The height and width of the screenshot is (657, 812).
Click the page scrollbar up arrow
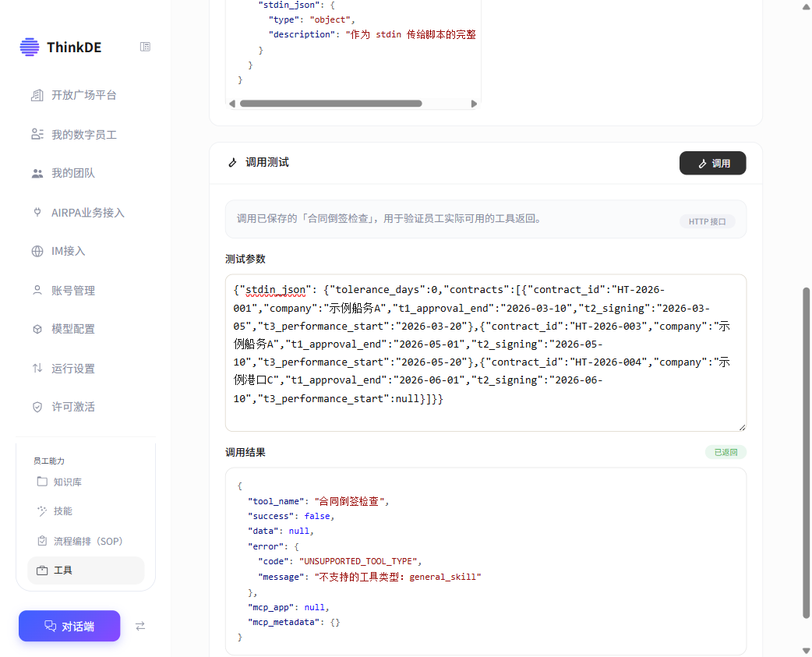[807, 6]
